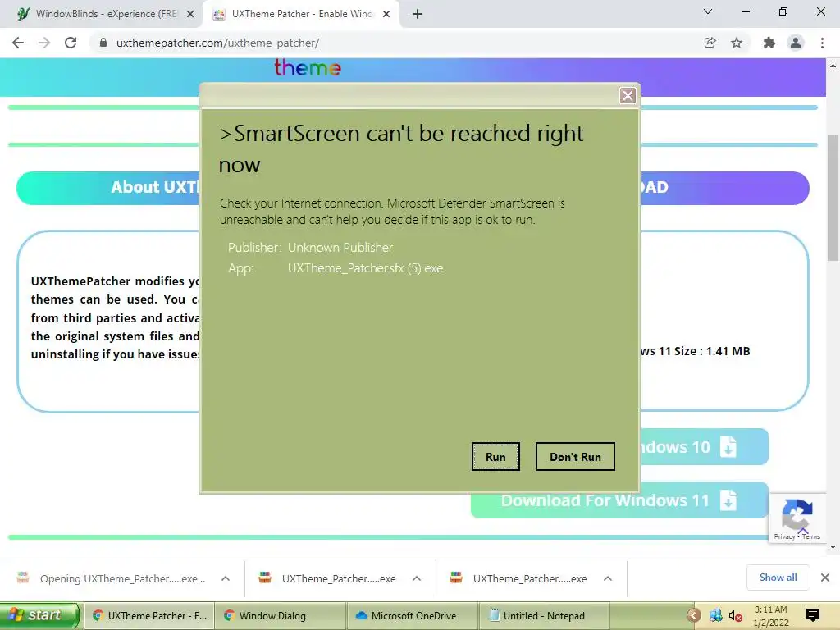Click the page vertical scrollbar thumb
Viewport: 840px width, 630px height.
click(833, 197)
